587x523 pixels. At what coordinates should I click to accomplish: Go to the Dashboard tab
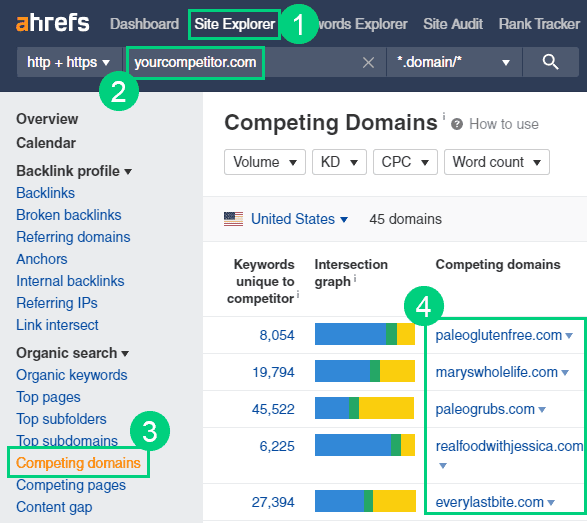(x=145, y=24)
